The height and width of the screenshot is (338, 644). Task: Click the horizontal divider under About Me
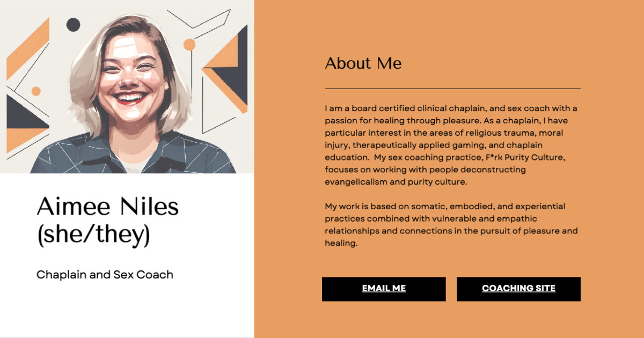pos(451,87)
